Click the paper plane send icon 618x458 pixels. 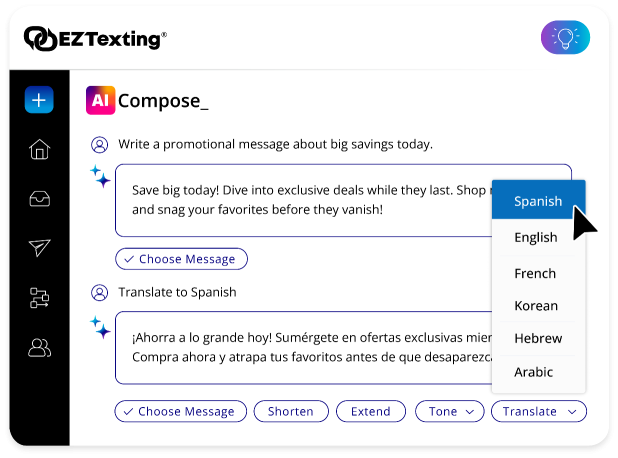pyautogui.click(x=39, y=248)
